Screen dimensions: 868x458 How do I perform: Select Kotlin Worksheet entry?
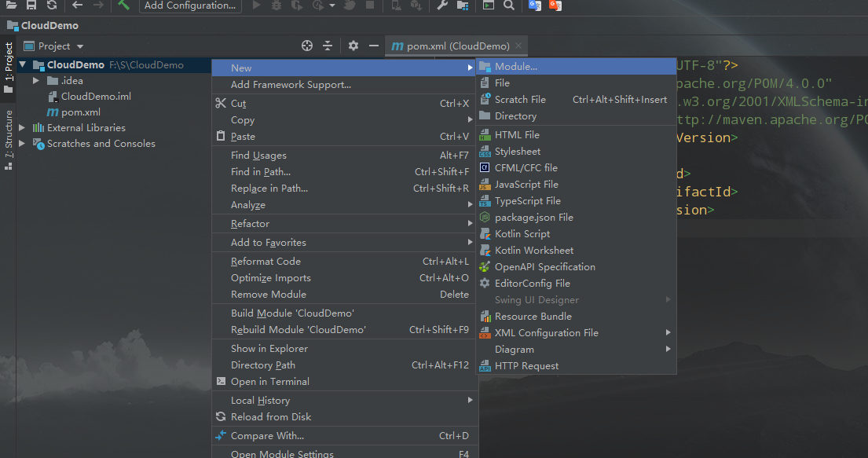coord(577,251)
